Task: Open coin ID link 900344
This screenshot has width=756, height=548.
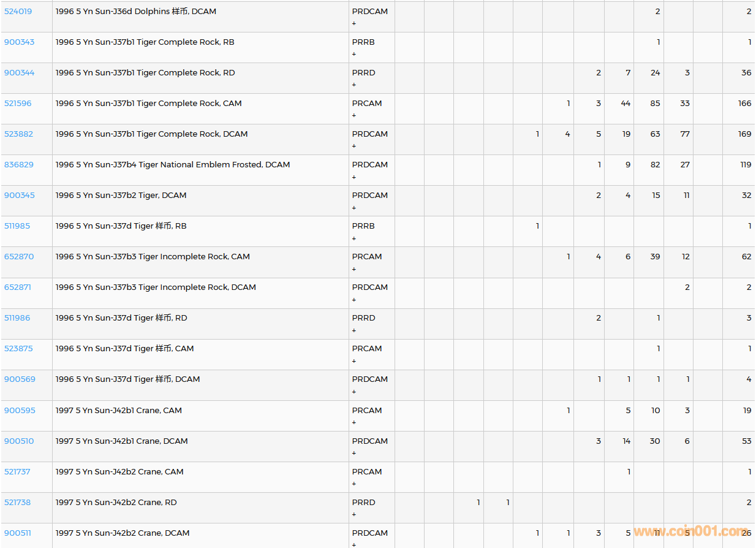Action: point(19,73)
